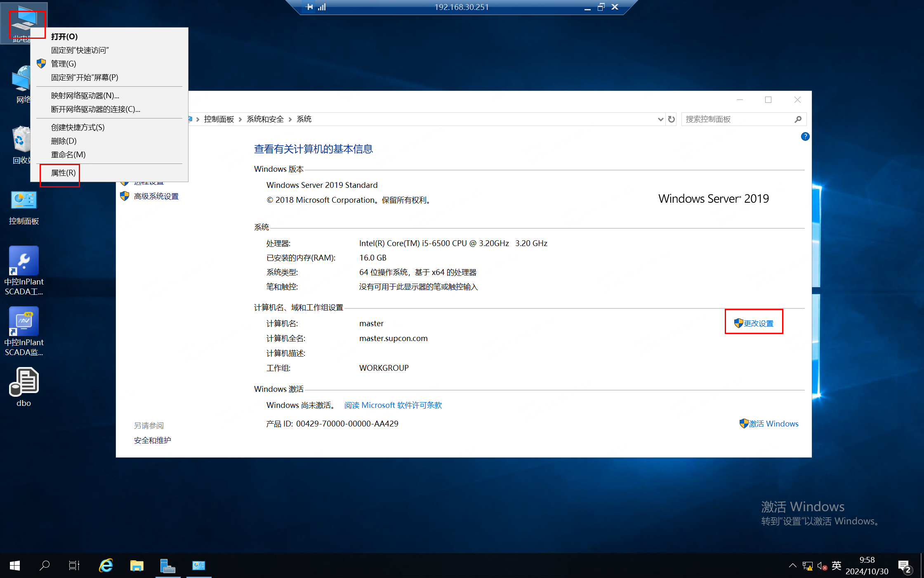Expand the address bar history dropdown
This screenshot has height=578, width=924.
660,119
